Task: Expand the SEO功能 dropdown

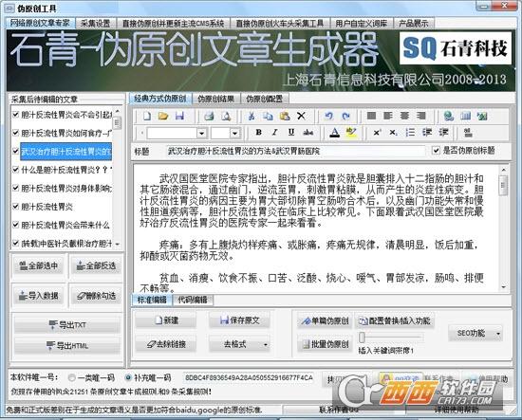Action: pos(498,333)
